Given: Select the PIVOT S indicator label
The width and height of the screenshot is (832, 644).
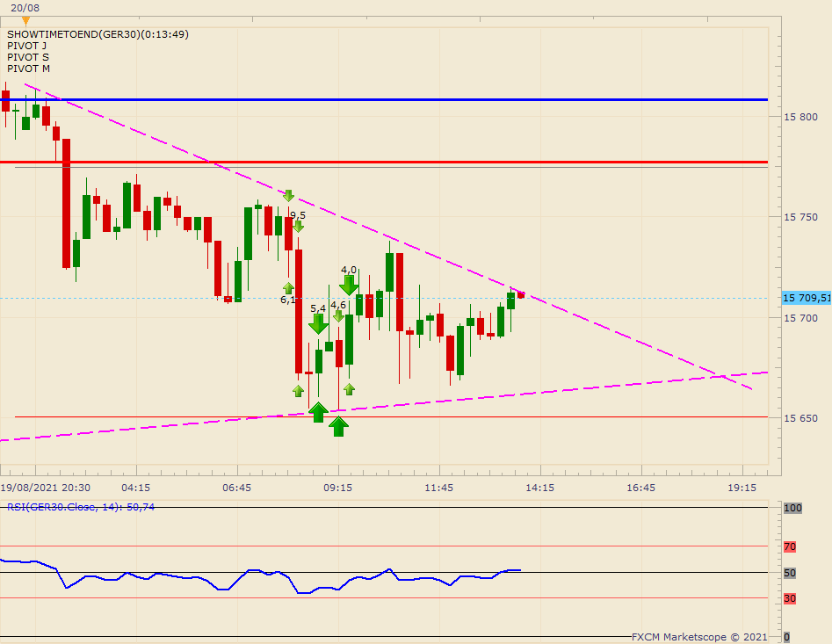Looking at the screenshot, I should coord(27,57).
